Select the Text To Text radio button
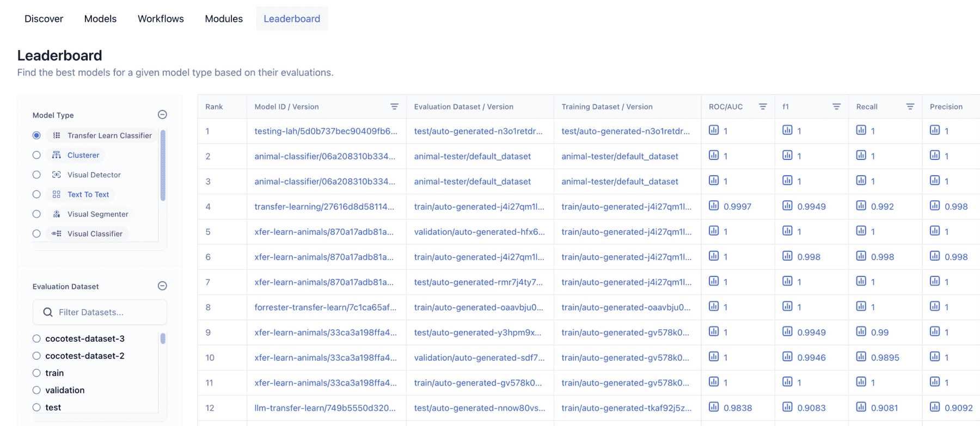This screenshot has width=980, height=426. 36,194
